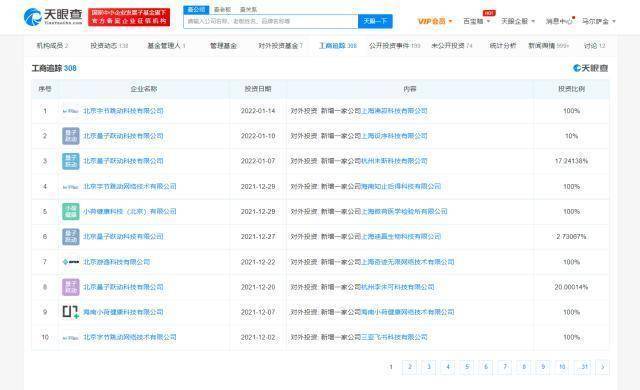The height and width of the screenshot is (390, 640).
Task: Select the 查老板 search tab
Action: 222,9
